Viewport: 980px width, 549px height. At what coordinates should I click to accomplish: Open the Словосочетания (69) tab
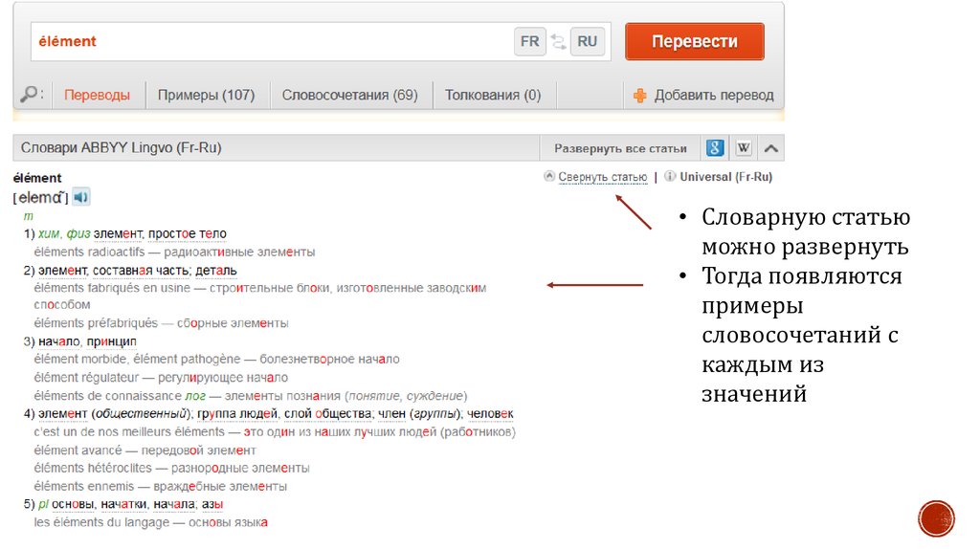tap(349, 96)
